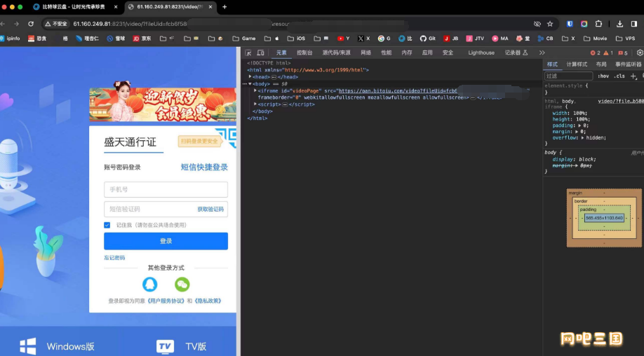Click the issues flag count badge showing 5
This screenshot has width=644, height=356.
pyautogui.click(x=623, y=53)
